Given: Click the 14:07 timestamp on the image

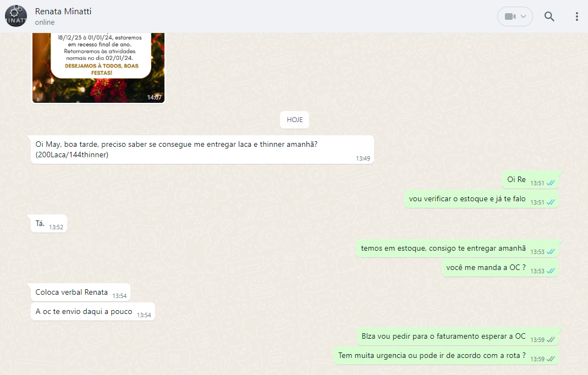Looking at the screenshot, I should (154, 97).
